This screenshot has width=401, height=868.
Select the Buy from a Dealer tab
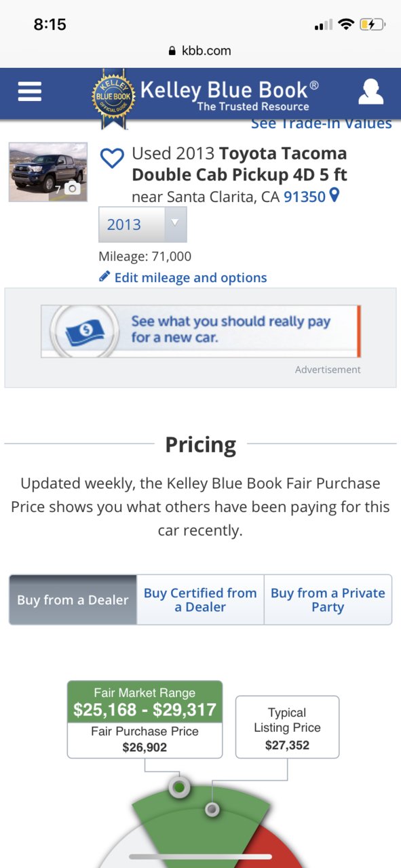click(x=73, y=600)
